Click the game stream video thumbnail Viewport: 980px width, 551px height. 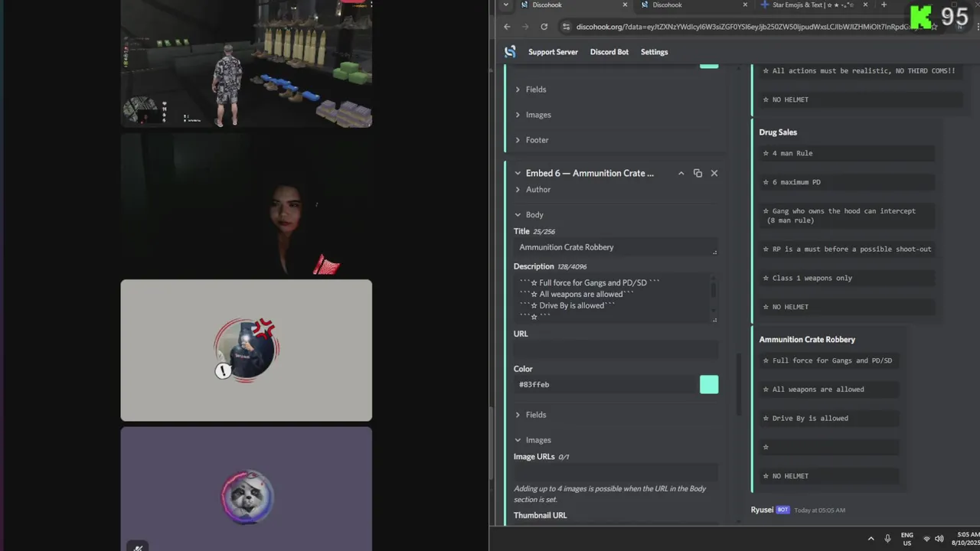pos(247,63)
